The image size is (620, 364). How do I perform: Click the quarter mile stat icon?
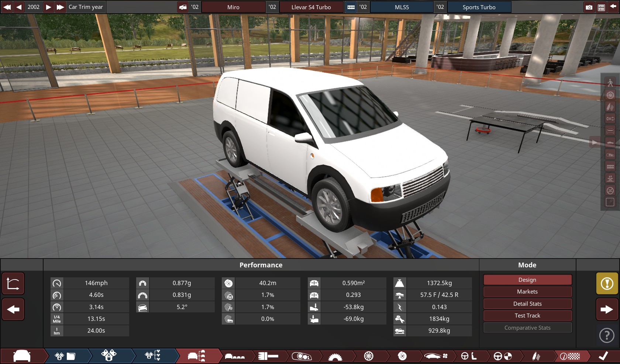pos(57,319)
